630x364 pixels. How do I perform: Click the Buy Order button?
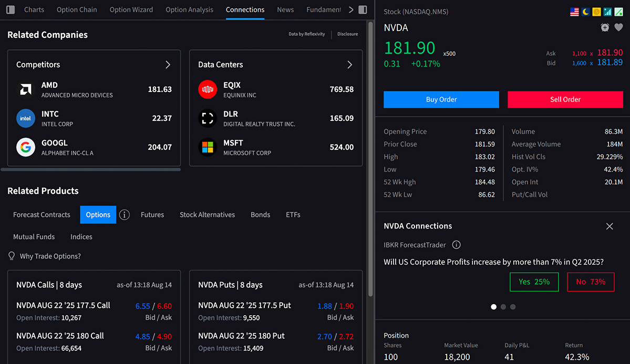441,99
